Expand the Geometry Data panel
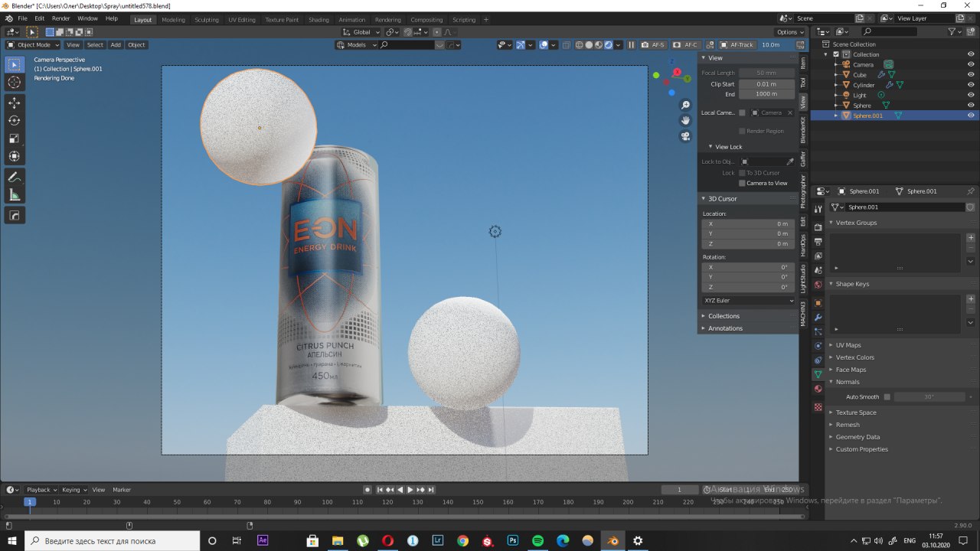The width and height of the screenshot is (980, 551). [857, 437]
